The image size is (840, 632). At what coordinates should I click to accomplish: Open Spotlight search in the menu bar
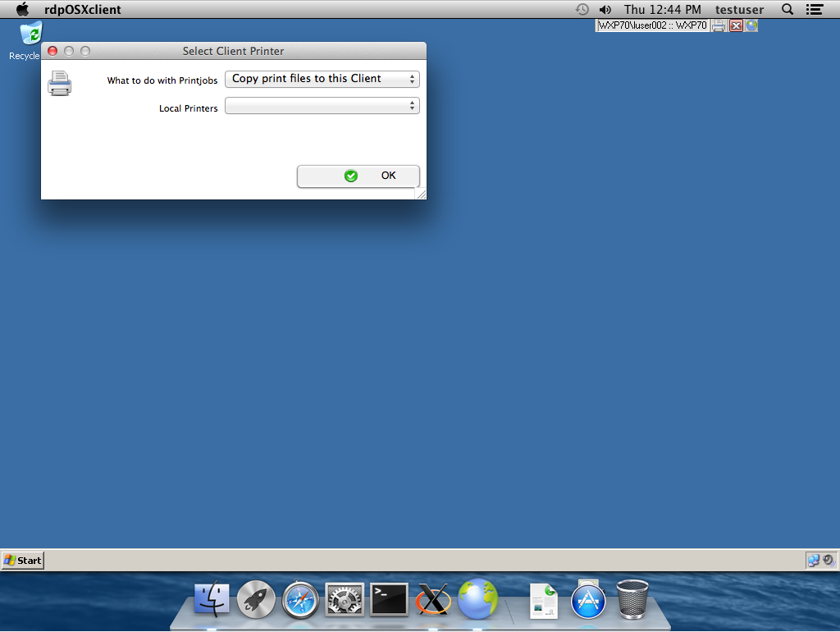click(787, 9)
